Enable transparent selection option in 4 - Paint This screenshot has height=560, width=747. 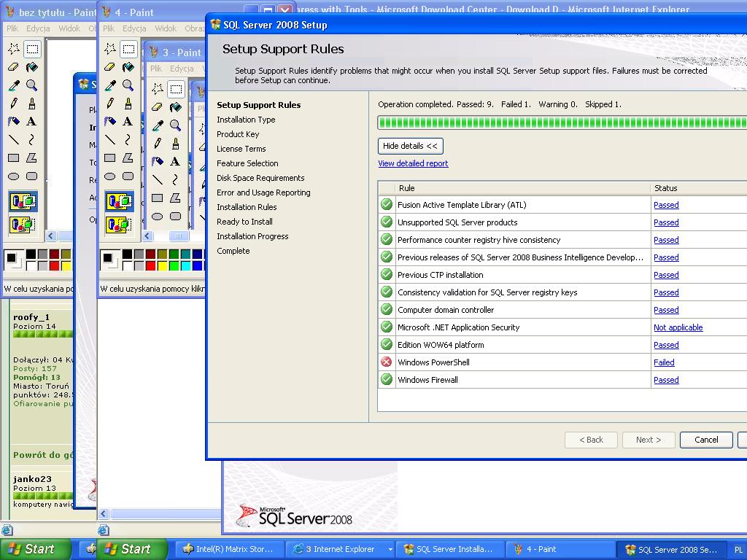click(x=119, y=224)
